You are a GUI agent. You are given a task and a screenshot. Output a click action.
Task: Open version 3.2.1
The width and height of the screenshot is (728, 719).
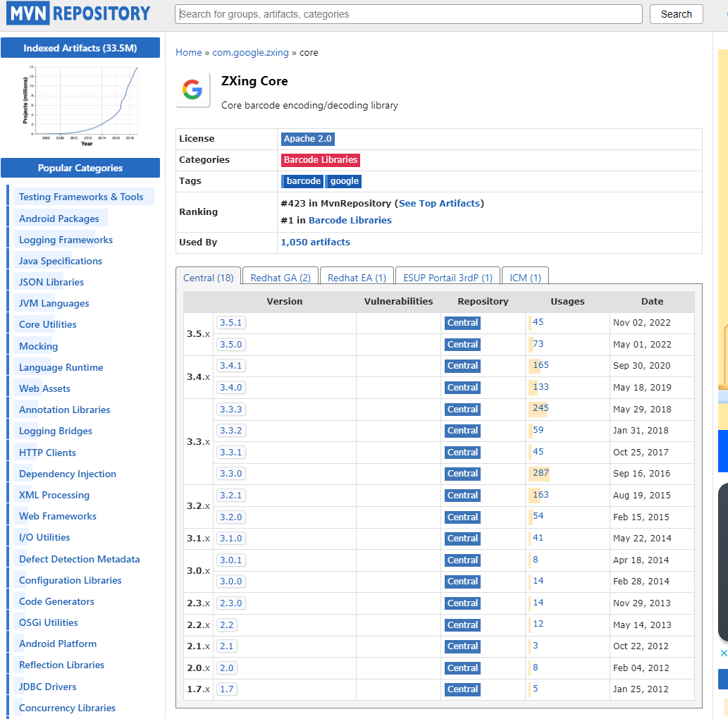[230, 495]
